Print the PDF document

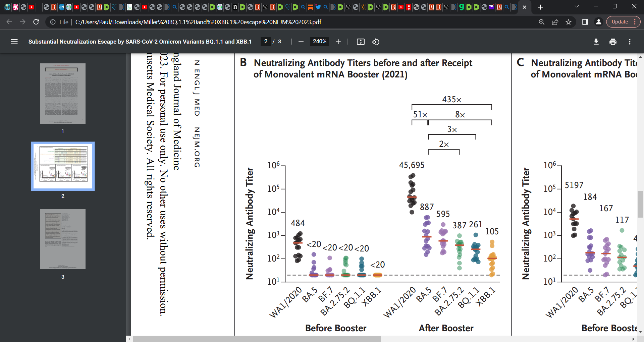(613, 42)
